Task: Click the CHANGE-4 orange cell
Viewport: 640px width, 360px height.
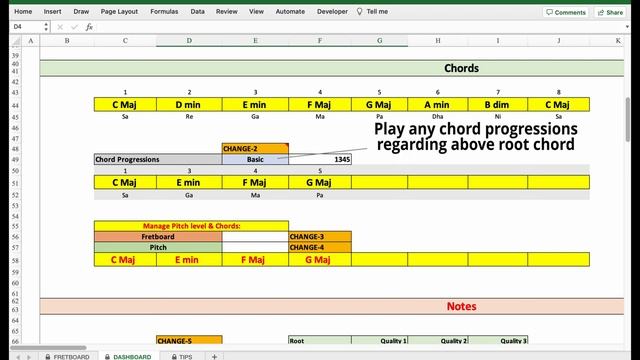Action: click(x=320, y=247)
